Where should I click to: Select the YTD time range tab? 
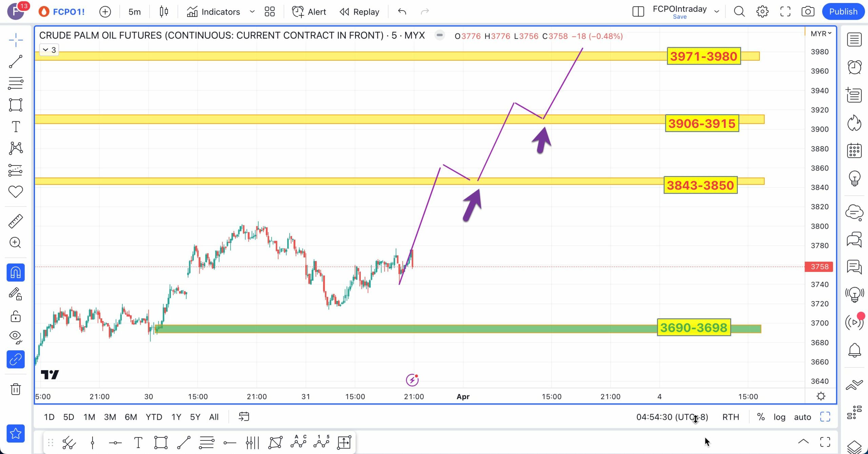tap(154, 417)
